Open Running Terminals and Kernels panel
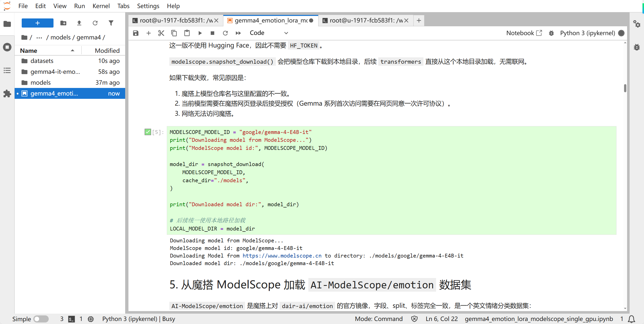The width and height of the screenshot is (644, 324). click(x=7, y=47)
